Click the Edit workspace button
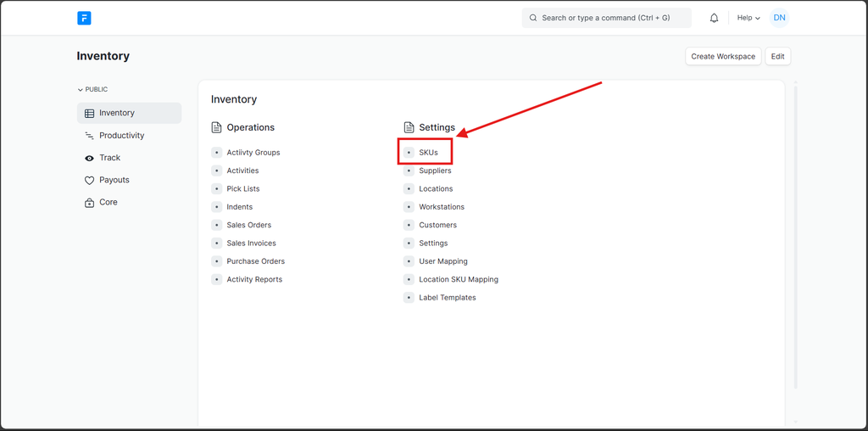The image size is (868, 431). (x=778, y=57)
